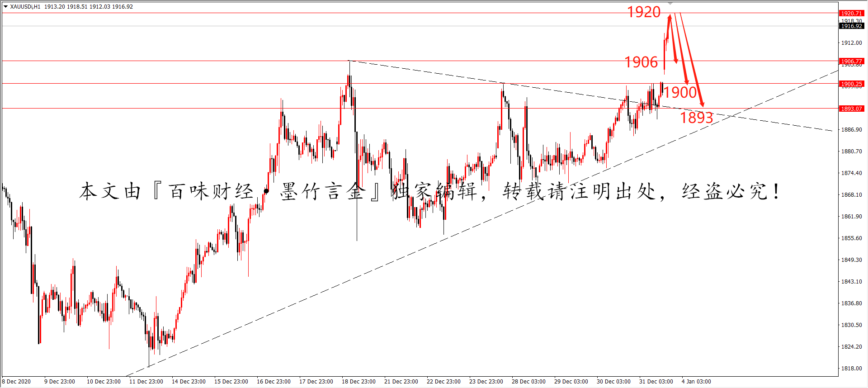The width and height of the screenshot is (868, 388).
Task: Click the close value 1916.92 in chart header
Action: 123,7
